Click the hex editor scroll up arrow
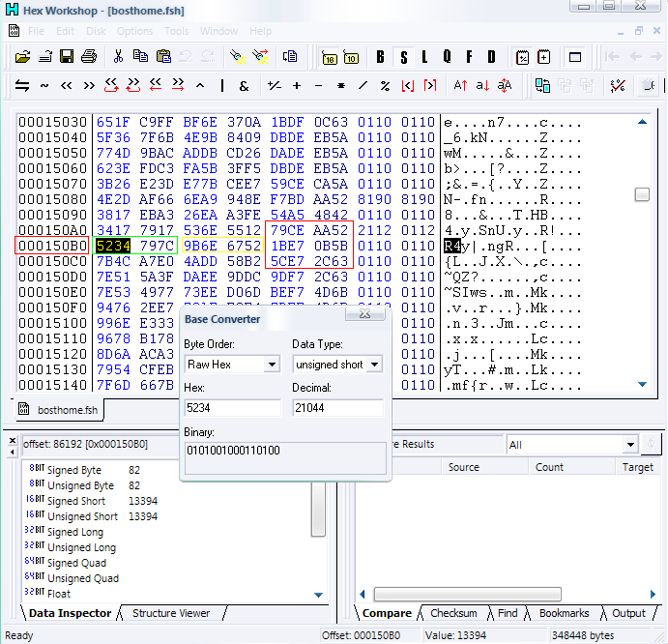This screenshot has height=644, width=668. pyautogui.click(x=643, y=123)
